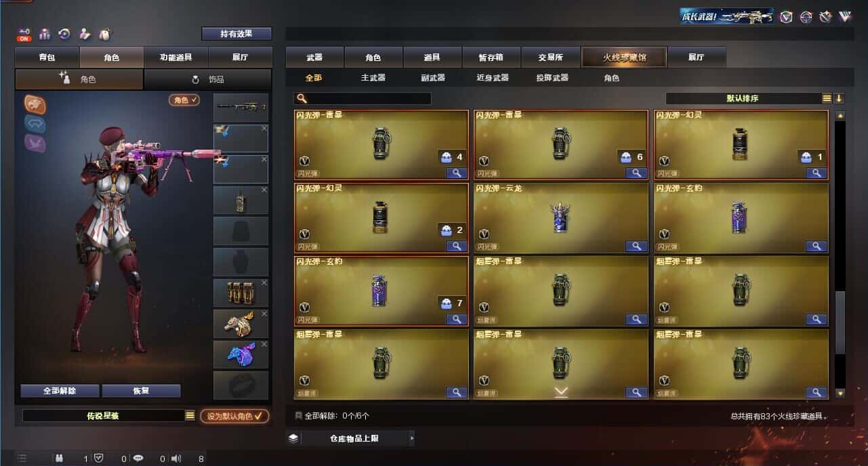This screenshot has height=466, width=868.
Task: Click the list icon beside 传说星骏
Action: [190, 416]
